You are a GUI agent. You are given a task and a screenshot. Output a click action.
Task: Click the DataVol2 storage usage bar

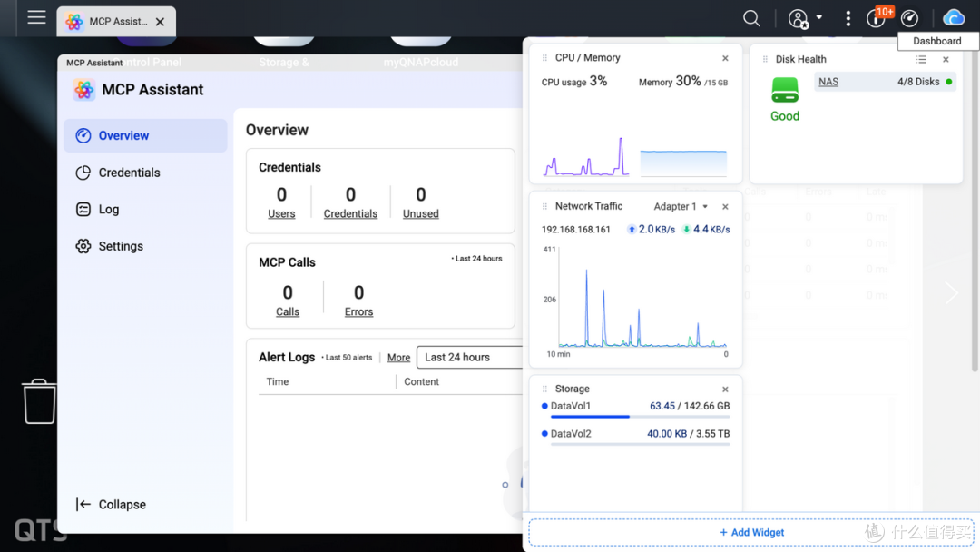(640, 444)
